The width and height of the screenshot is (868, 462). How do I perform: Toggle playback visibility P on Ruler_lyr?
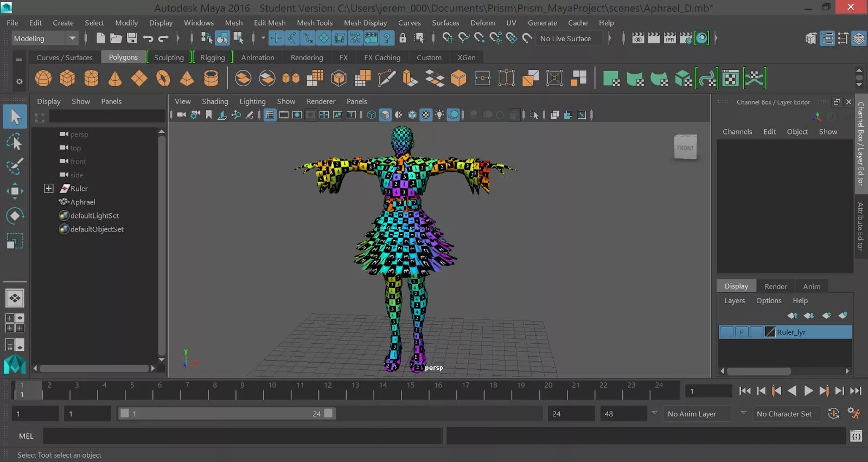click(x=742, y=332)
